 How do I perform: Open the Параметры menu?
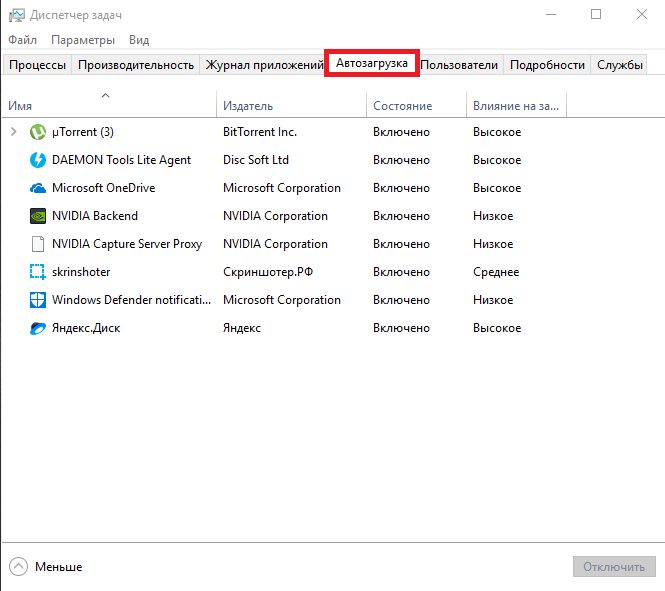tap(83, 40)
